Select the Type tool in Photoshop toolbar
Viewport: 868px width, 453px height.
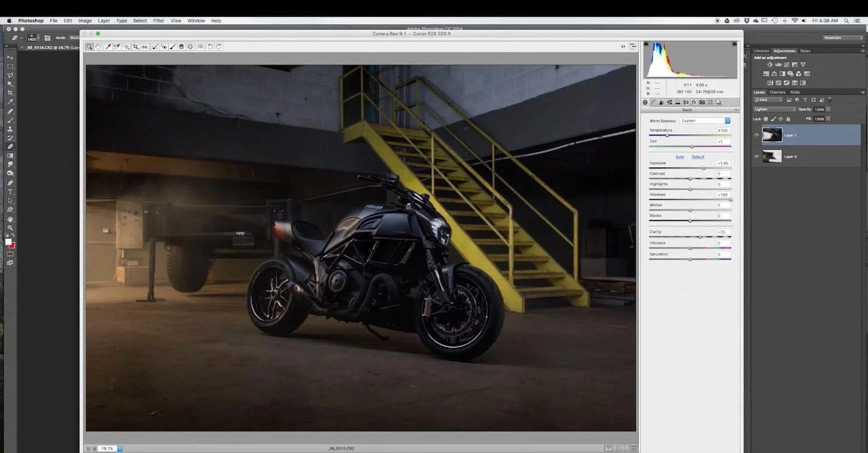pyautogui.click(x=10, y=192)
